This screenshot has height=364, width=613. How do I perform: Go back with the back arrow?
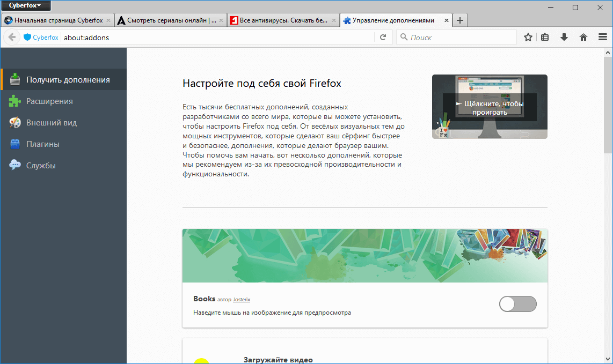point(12,37)
